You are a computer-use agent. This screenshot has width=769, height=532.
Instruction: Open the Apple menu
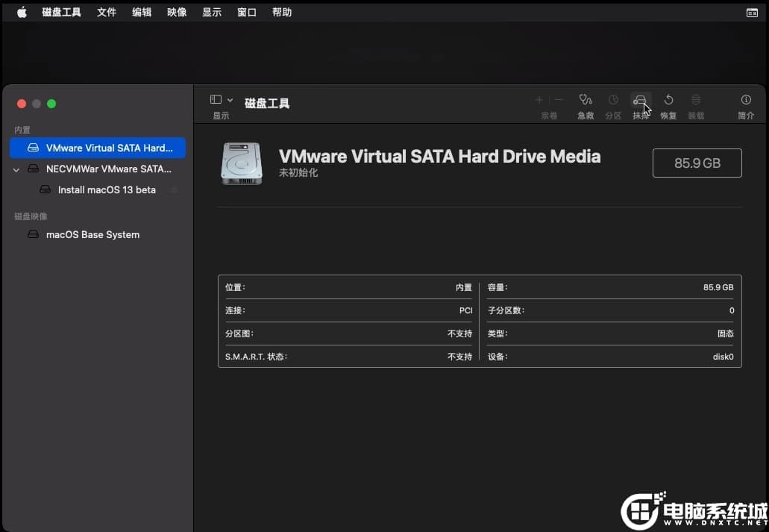click(x=21, y=11)
